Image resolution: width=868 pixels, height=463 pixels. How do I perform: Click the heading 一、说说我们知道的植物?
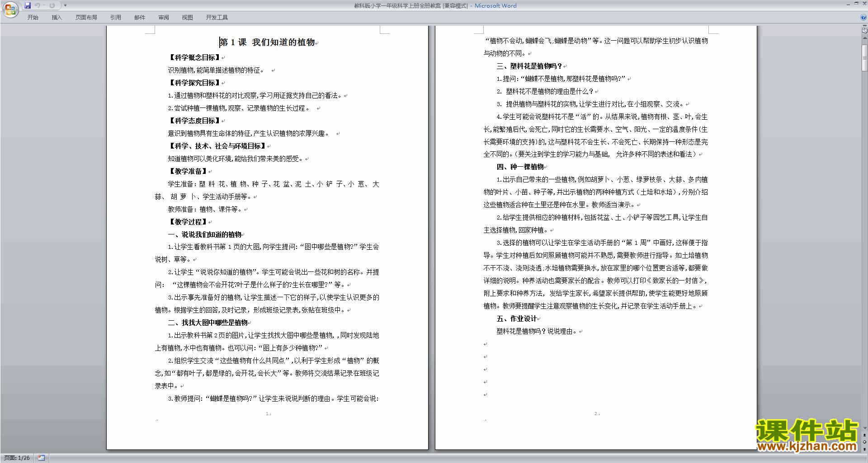tap(205, 234)
